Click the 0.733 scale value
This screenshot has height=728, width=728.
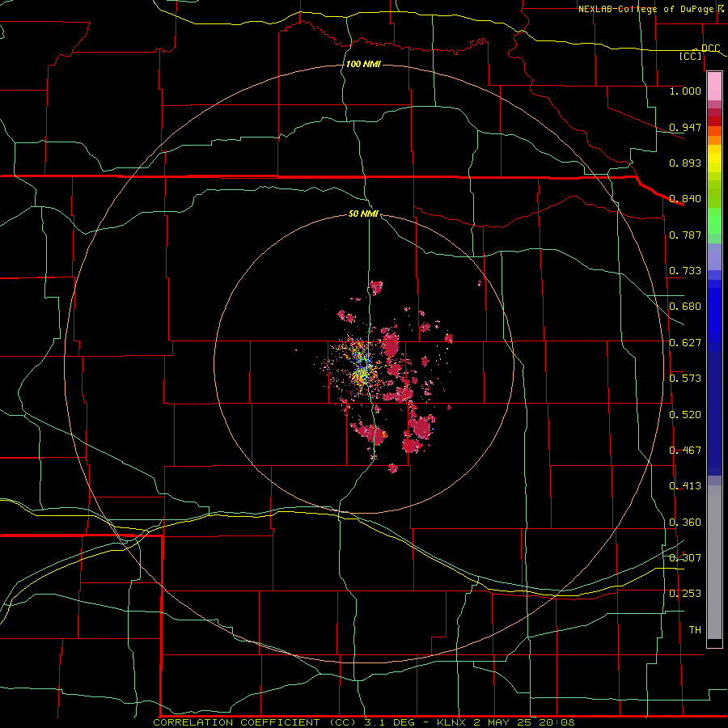tap(685, 271)
